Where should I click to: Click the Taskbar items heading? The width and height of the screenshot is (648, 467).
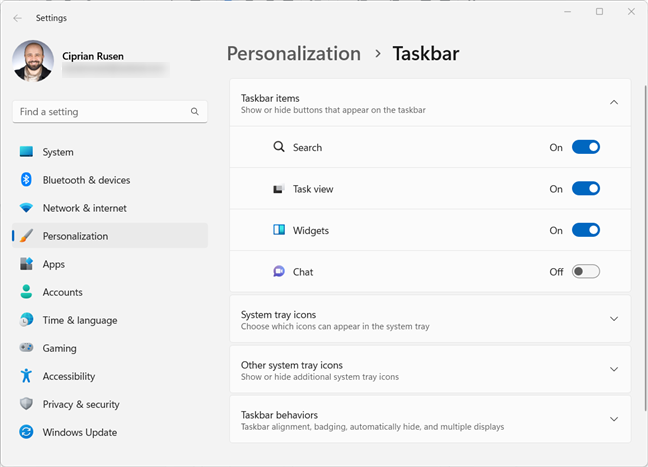(270, 98)
